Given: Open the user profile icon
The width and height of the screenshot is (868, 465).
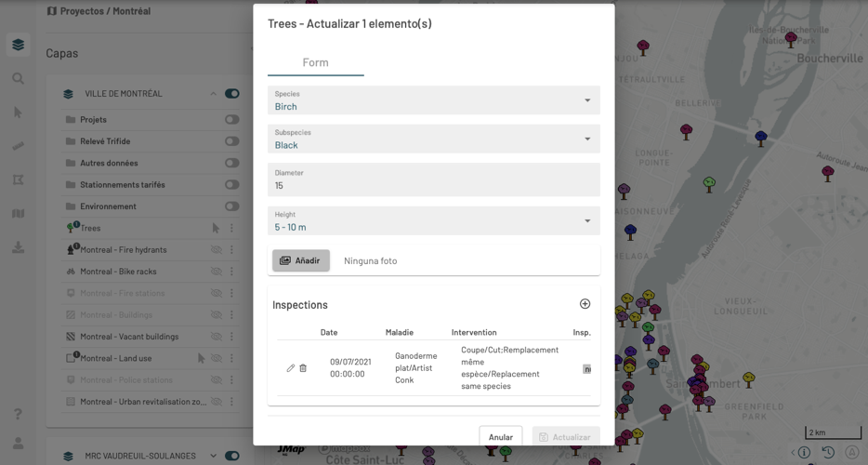Looking at the screenshot, I should (x=18, y=444).
